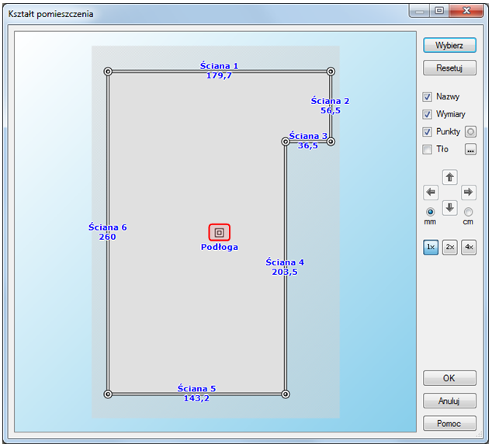Viewport: 492px width, 448px height.
Task: Uncheck the Nazwy checkbox
Action: [428, 97]
